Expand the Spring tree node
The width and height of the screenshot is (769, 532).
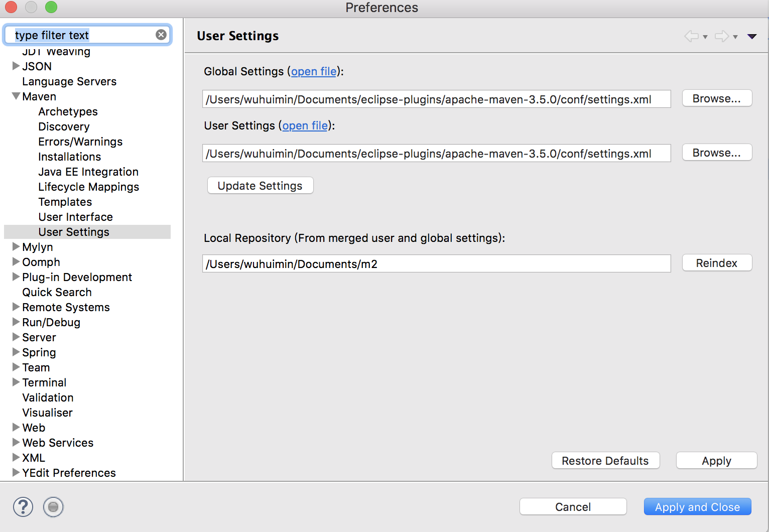click(16, 352)
